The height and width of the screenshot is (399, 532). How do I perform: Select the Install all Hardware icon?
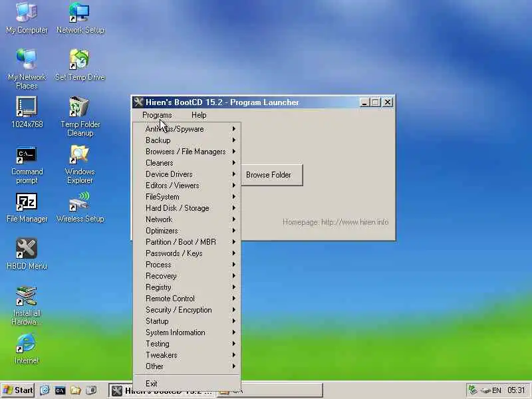[x=27, y=306]
